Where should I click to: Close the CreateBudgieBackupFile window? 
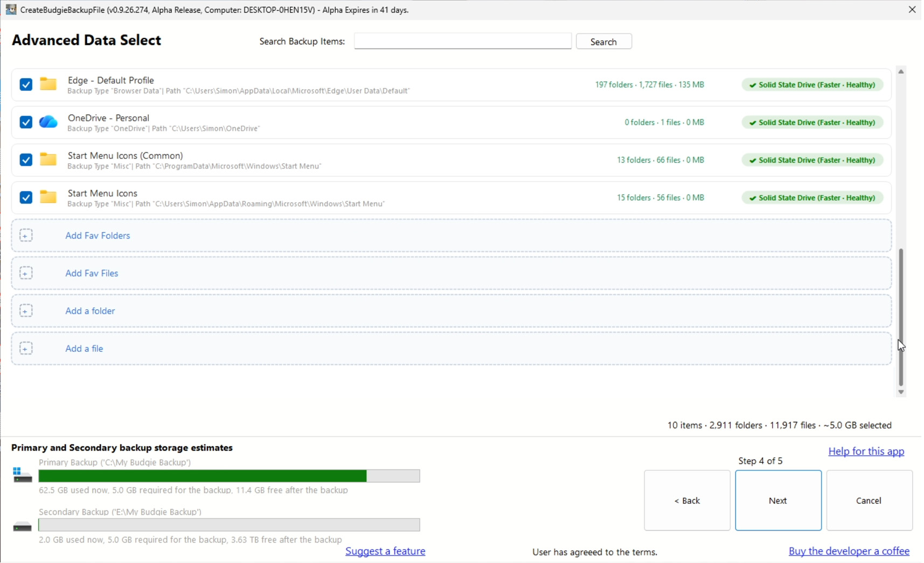[912, 10]
